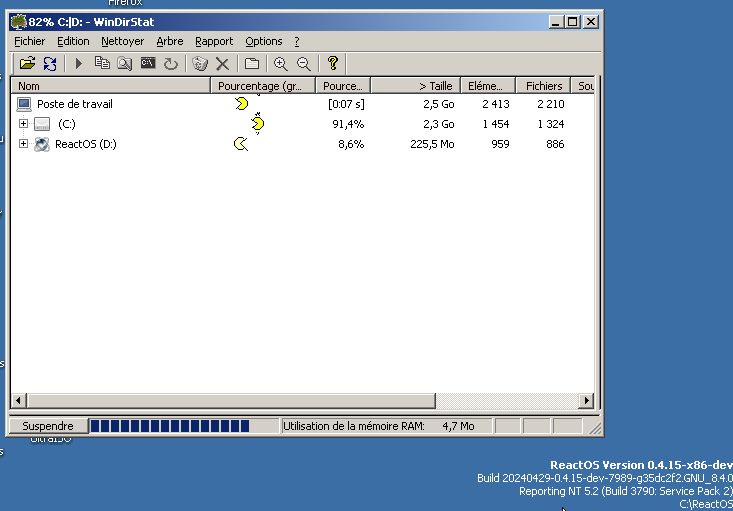Delete to recycle bin toolbar icon
Image resolution: width=733 pixels, height=511 pixels.
(x=200, y=63)
